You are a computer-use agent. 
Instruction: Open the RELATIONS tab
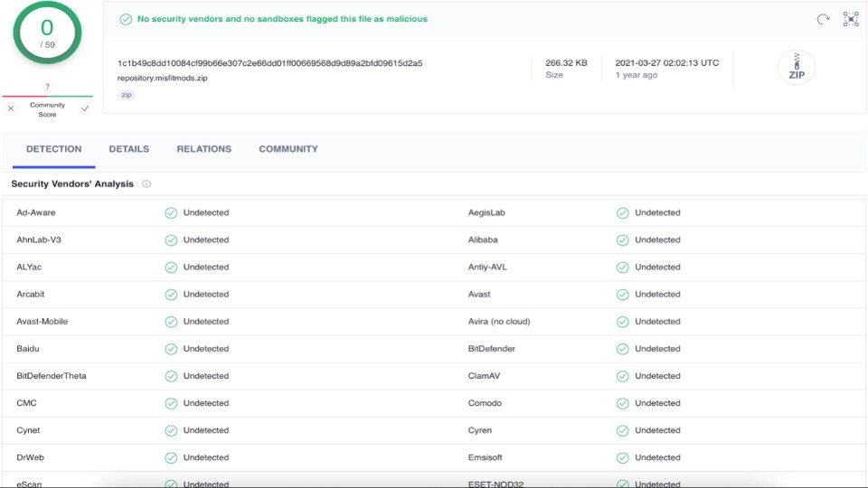[x=204, y=149]
